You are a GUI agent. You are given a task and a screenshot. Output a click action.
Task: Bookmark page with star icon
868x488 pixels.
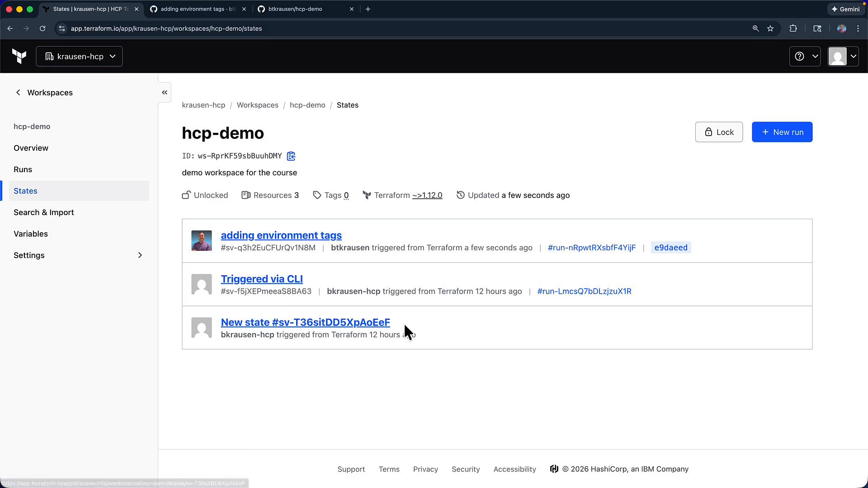click(x=770, y=28)
